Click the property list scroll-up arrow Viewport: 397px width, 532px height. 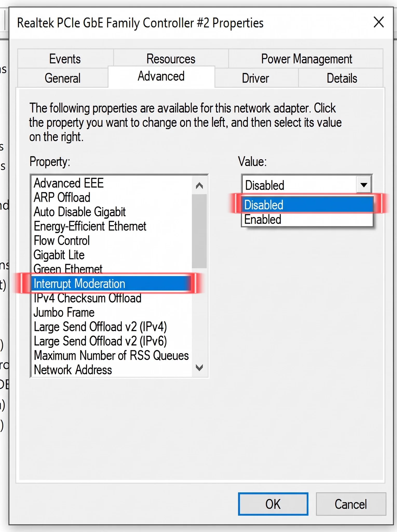(199, 185)
